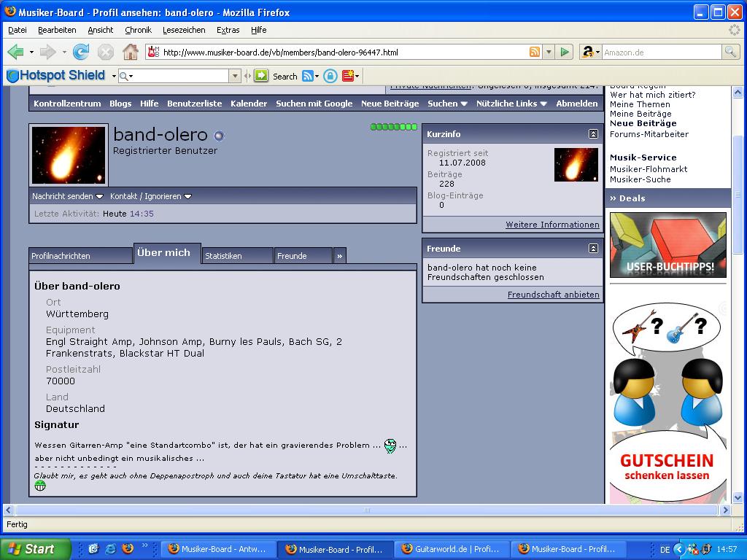Show more profile tabs with the » button
This screenshot has height=560, width=747.
coord(340,256)
